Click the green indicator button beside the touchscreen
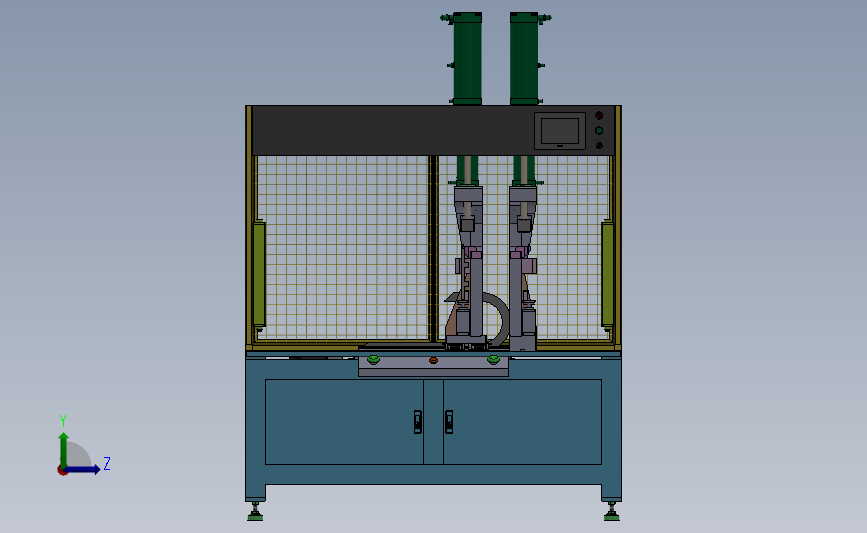 tap(599, 130)
